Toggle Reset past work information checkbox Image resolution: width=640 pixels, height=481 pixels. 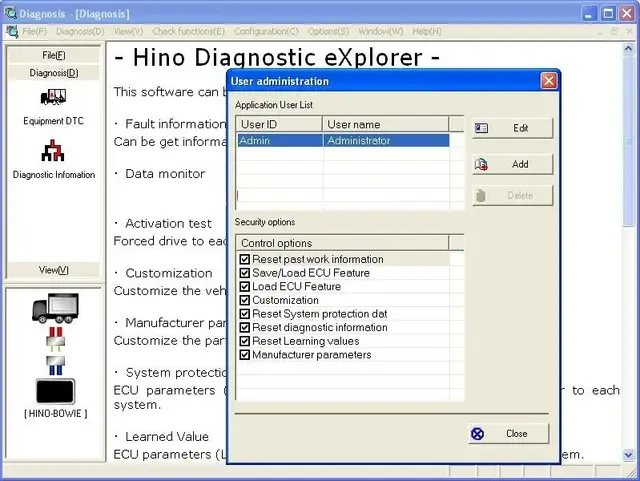244,259
